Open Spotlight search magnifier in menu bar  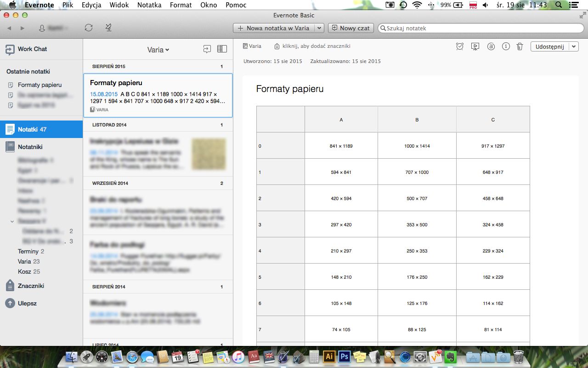[559, 5]
